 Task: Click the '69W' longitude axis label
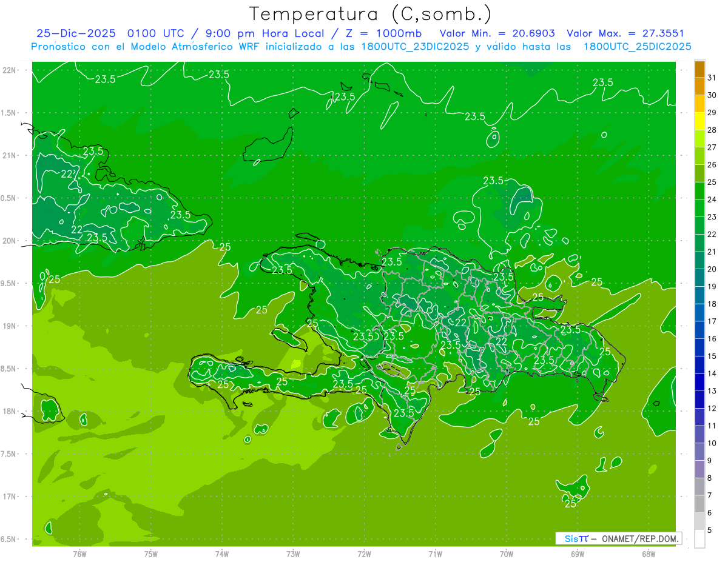pyautogui.click(x=578, y=554)
